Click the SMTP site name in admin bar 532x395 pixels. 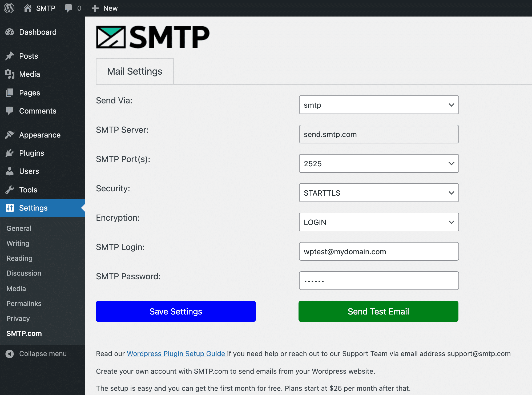click(46, 8)
